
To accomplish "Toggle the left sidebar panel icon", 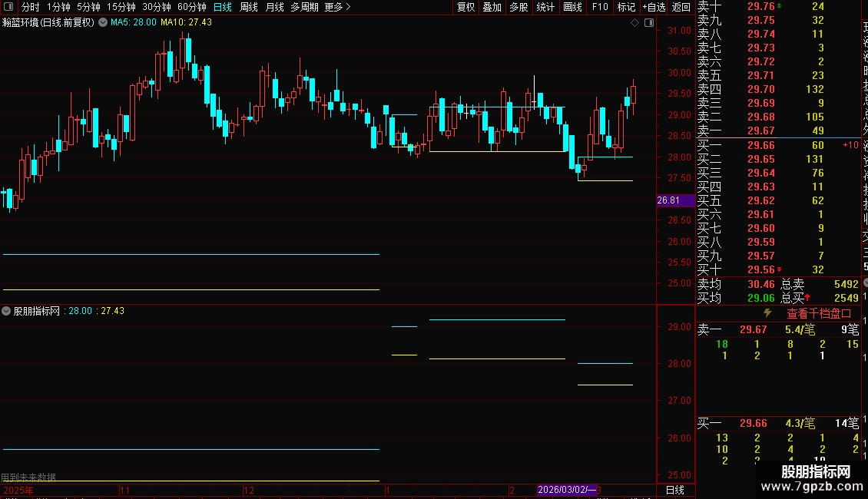I will coord(8,7).
